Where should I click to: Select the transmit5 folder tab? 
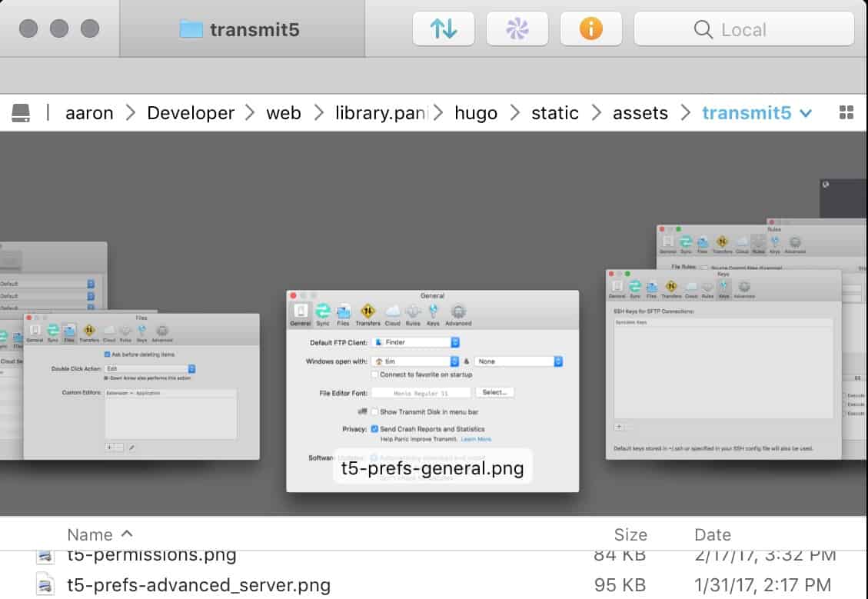click(242, 28)
